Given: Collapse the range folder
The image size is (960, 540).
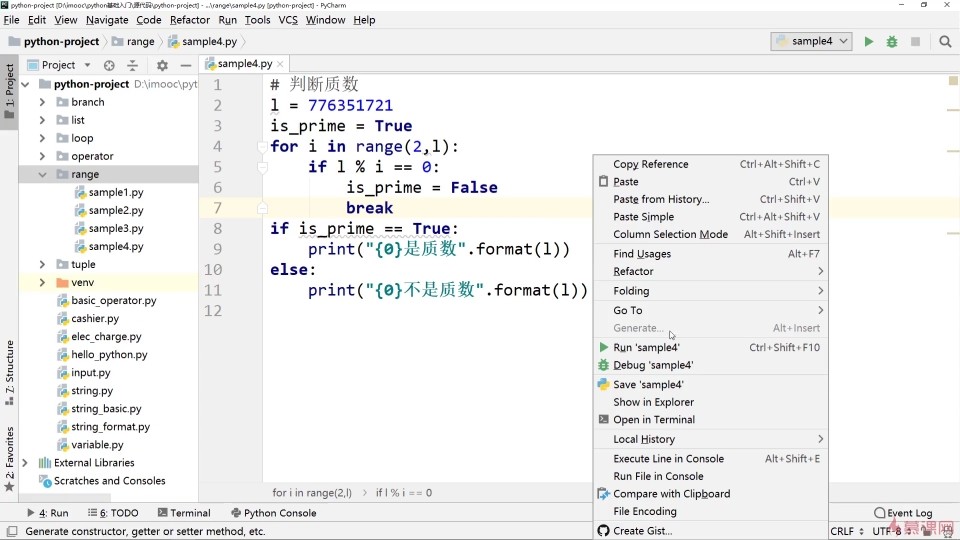Looking at the screenshot, I should [42, 174].
